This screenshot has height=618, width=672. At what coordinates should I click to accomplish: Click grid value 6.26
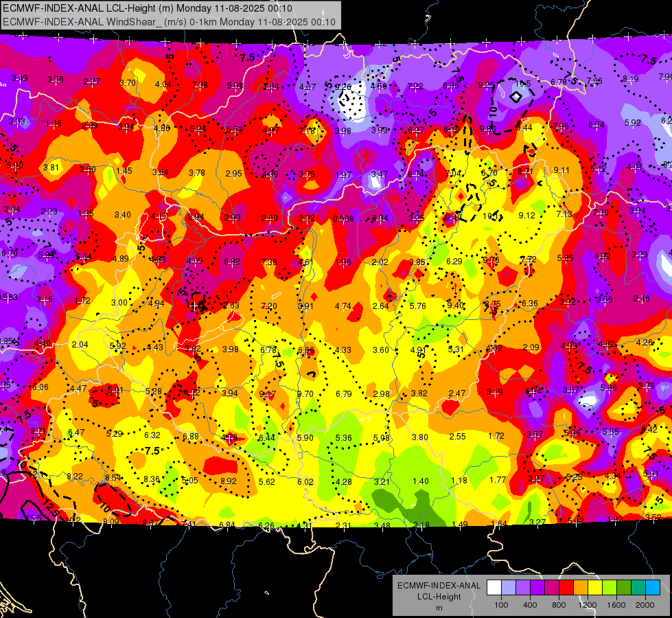[x=266, y=525]
